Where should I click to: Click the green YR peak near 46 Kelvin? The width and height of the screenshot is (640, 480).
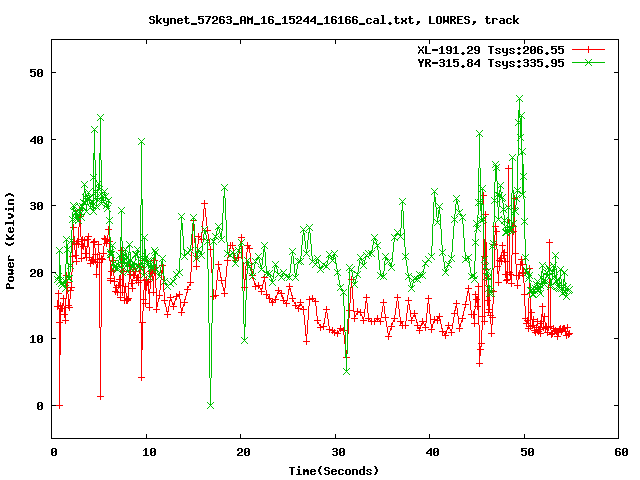pyautogui.click(x=520, y=99)
